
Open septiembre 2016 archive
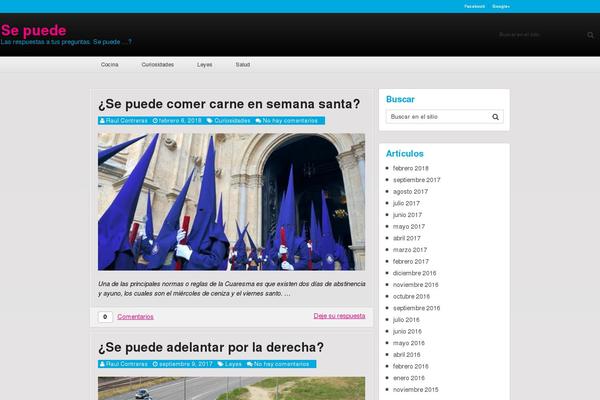pos(416,308)
